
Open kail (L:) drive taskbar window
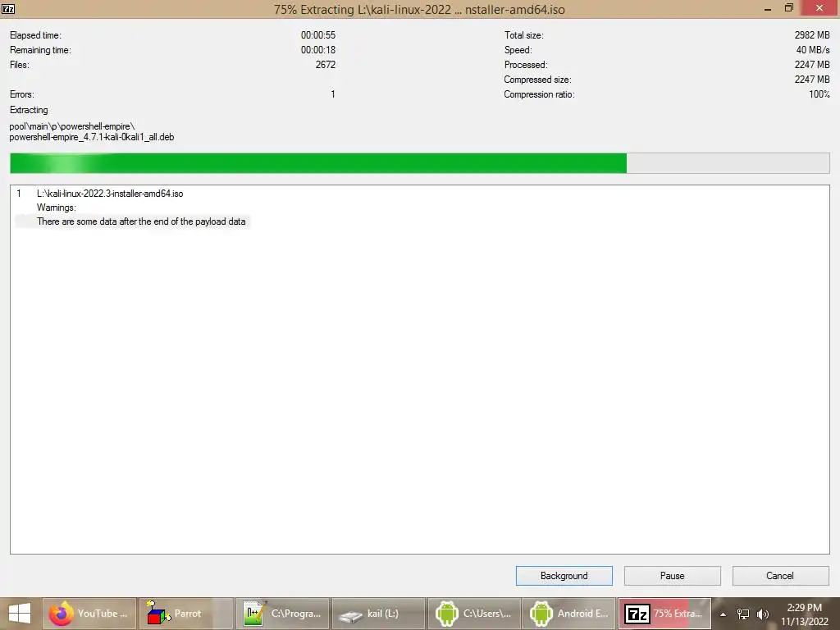coord(378,614)
